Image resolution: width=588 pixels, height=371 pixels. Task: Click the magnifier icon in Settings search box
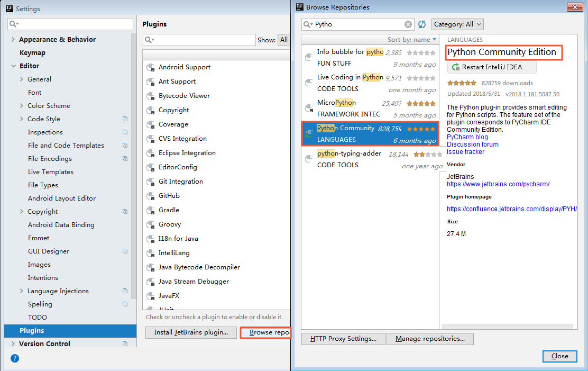pos(14,24)
